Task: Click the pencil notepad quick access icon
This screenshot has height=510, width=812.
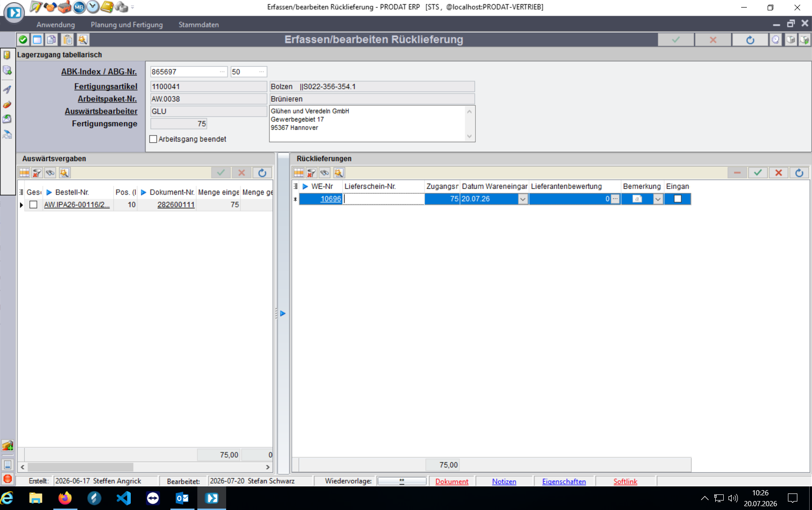Action: coord(36,7)
